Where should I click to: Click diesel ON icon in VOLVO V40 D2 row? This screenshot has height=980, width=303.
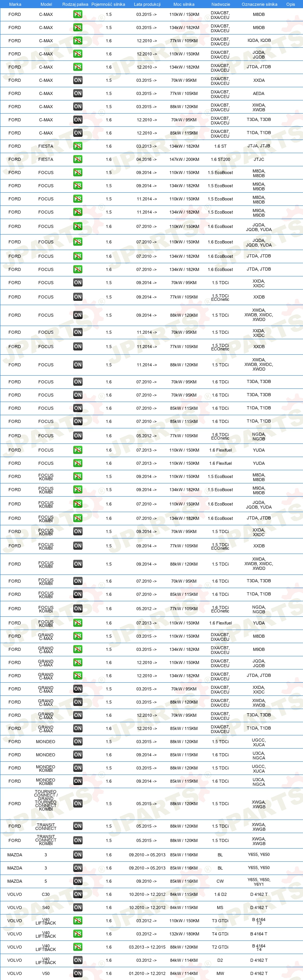[78, 960]
